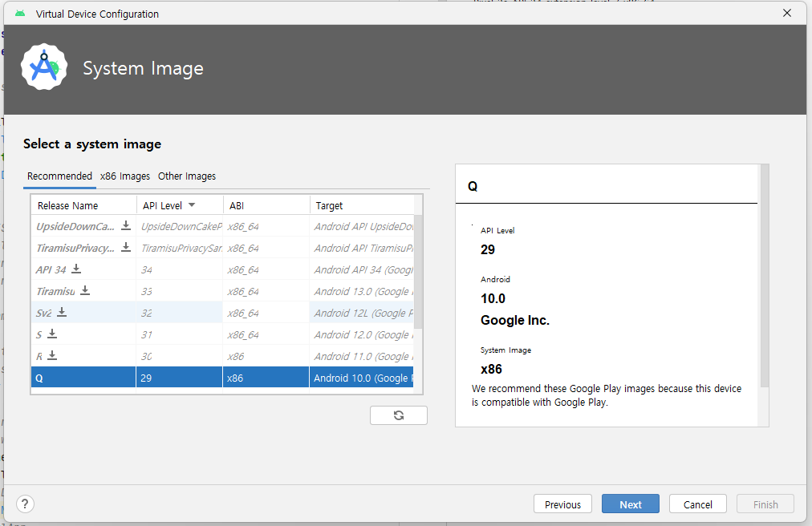
Task: Click the ABI column header
Action: click(x=266, y=205)
